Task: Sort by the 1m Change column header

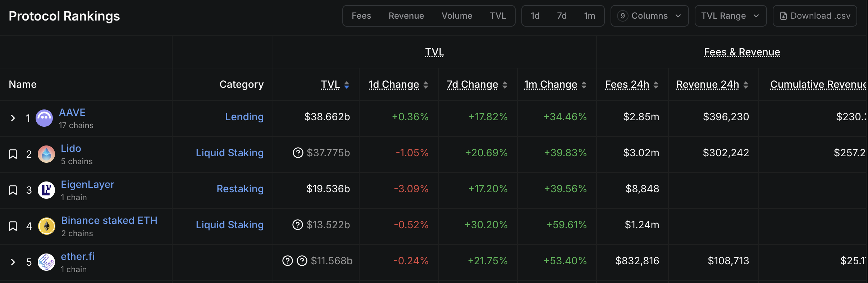Action: tap(551, 84)
